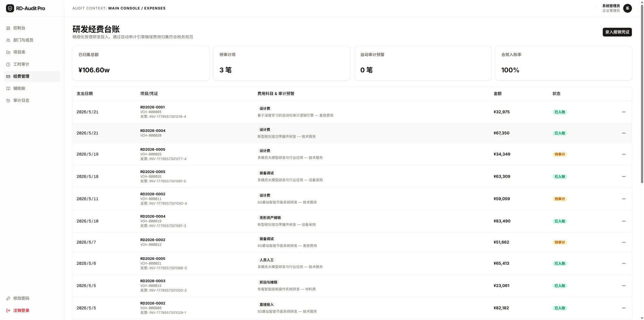
Task: Open the more menu for voucher VCH-000026
Action: point(624,176)
